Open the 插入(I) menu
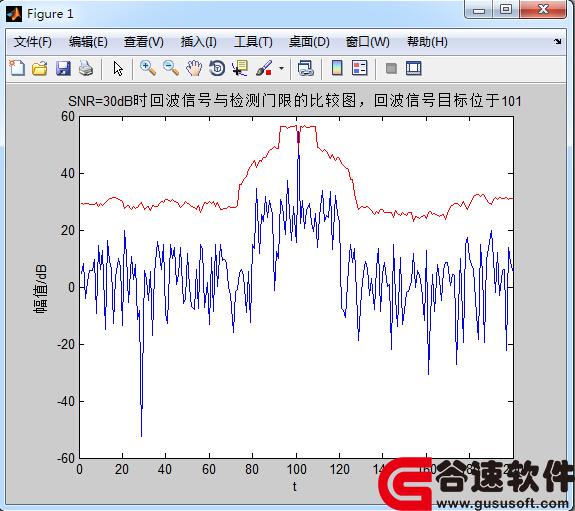Image resolution: width=575 pixels, height=511 pixels. coord(198,42)
